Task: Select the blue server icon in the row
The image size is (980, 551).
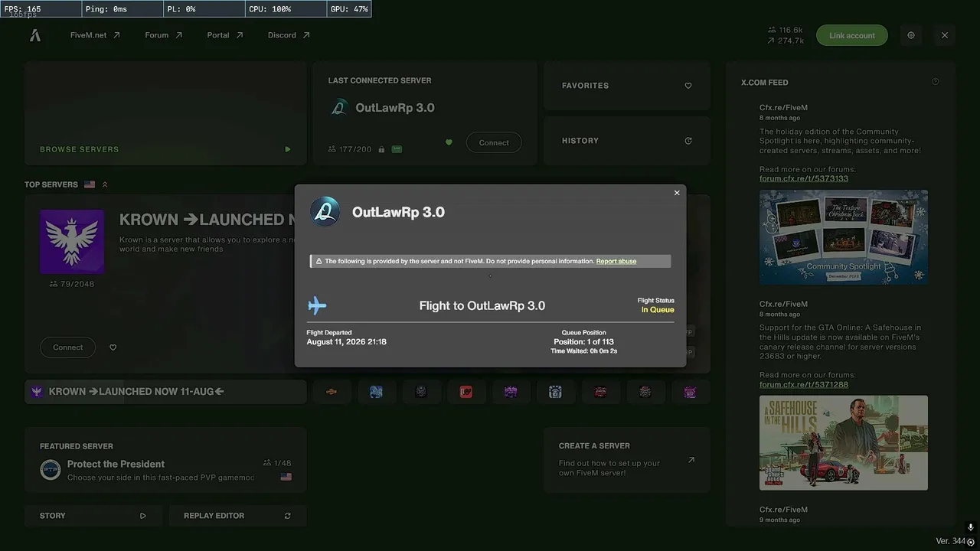Action: pos(376,392)
